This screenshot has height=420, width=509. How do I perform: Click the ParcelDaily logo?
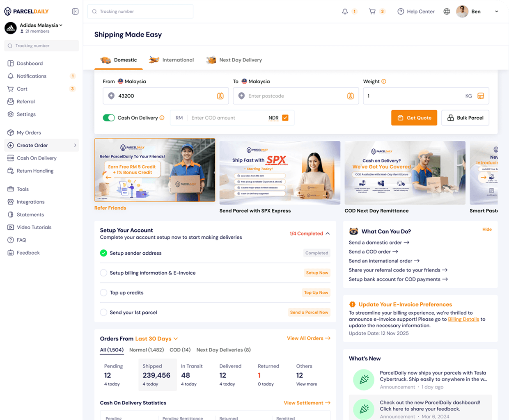(x=26, y=11)
